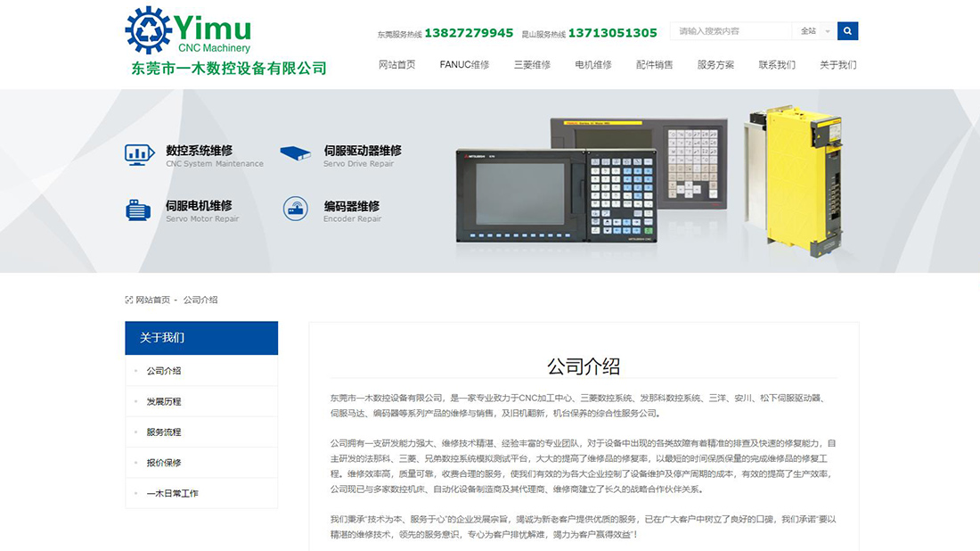Click the Yimu CNC Machinery gear logo
Image resolution: width=980 pixels, height=551 pixels.
point(148,30)
